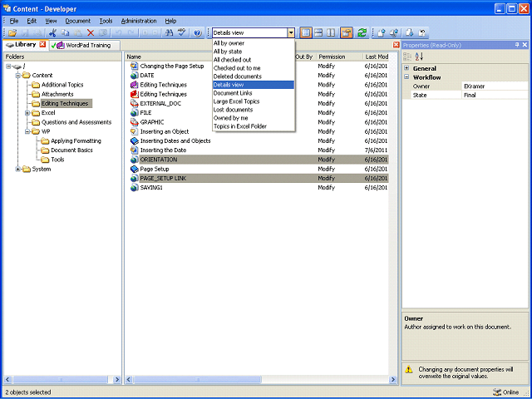
Task: Collapse the WP folder in tree
Action: [27, 131]
